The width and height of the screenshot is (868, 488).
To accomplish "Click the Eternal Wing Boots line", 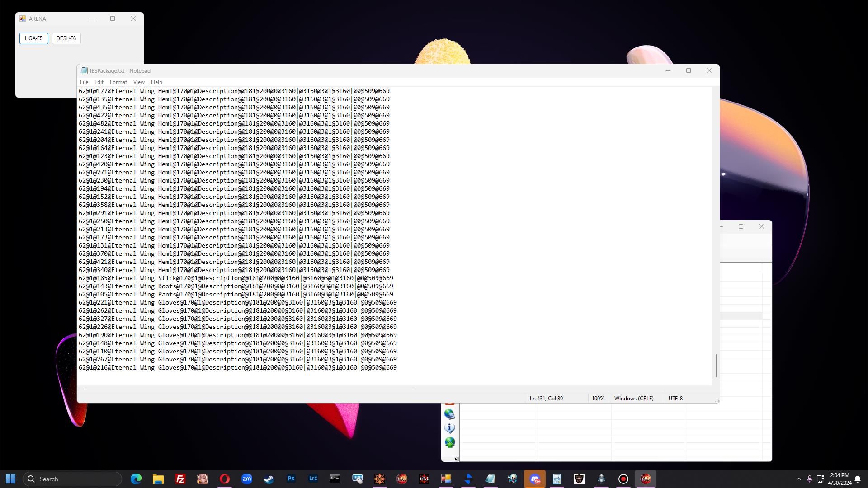I will pyautogui.click(x=236, y=286).
